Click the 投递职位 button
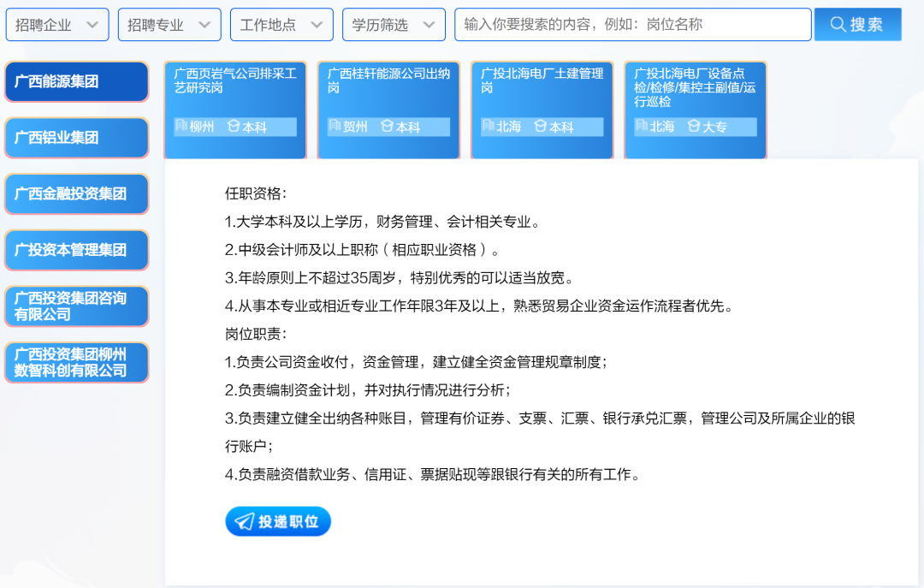924x588 pixels. click(x=278, y=521)
